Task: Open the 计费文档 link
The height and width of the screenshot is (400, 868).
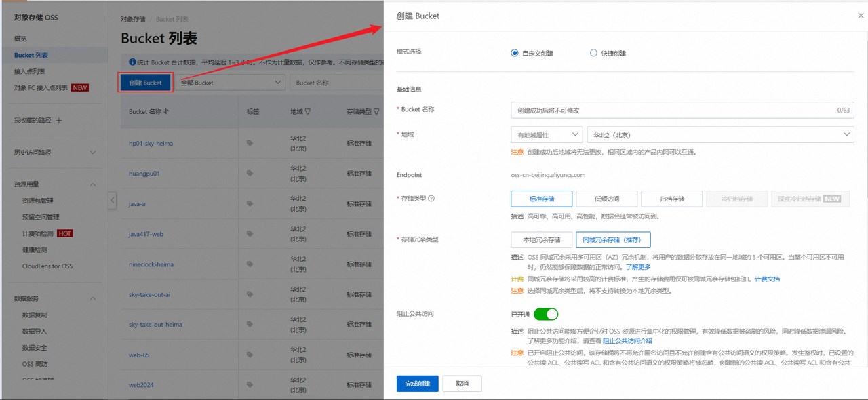Action: click(767, 279)
